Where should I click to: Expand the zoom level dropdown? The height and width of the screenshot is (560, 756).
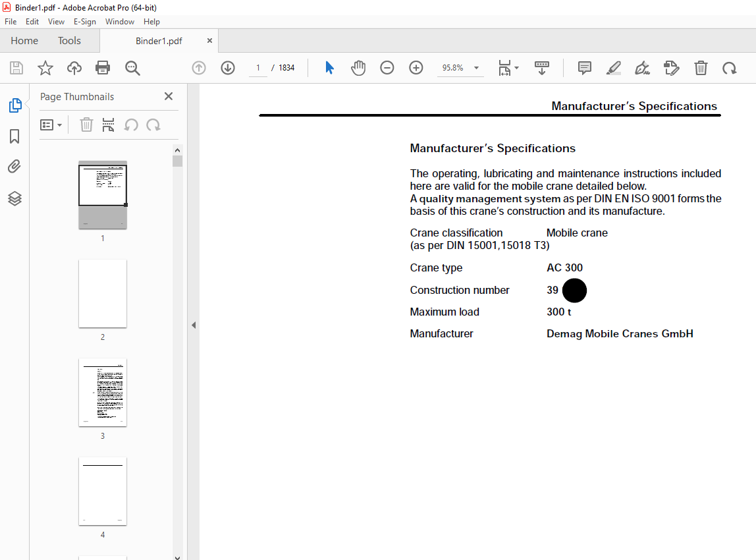(476, 68)
